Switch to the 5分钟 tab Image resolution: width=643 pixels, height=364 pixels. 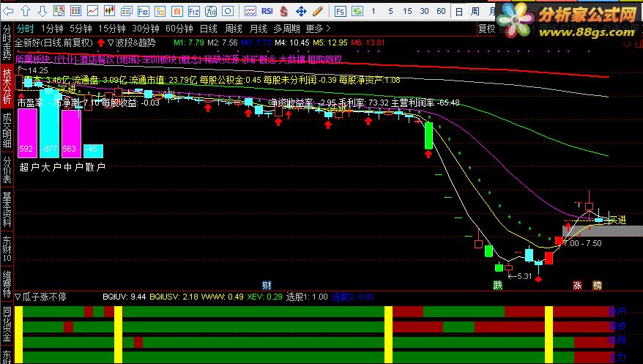pyautogui.click(x=81, y=29)
